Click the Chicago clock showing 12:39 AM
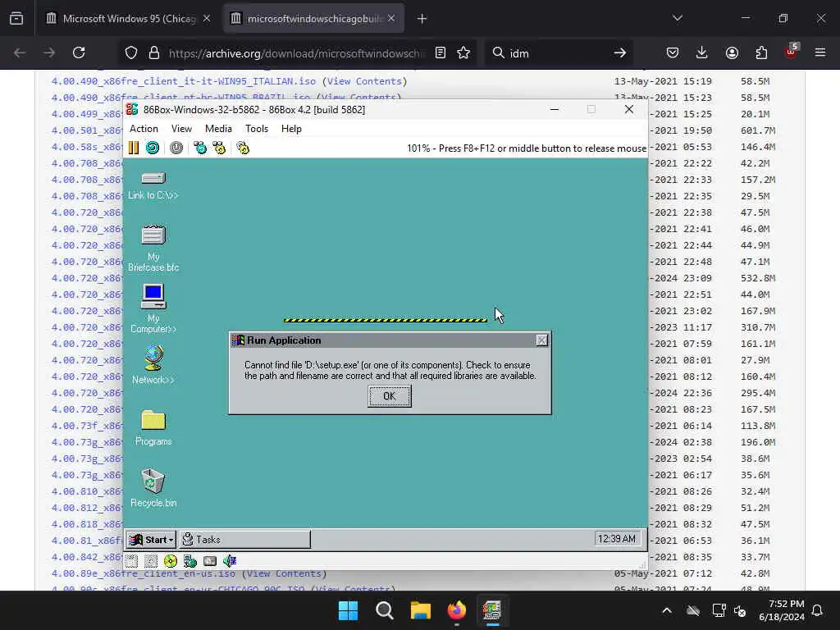The height and width of the screenshot is (630, 840). click(x=617, y=538)
